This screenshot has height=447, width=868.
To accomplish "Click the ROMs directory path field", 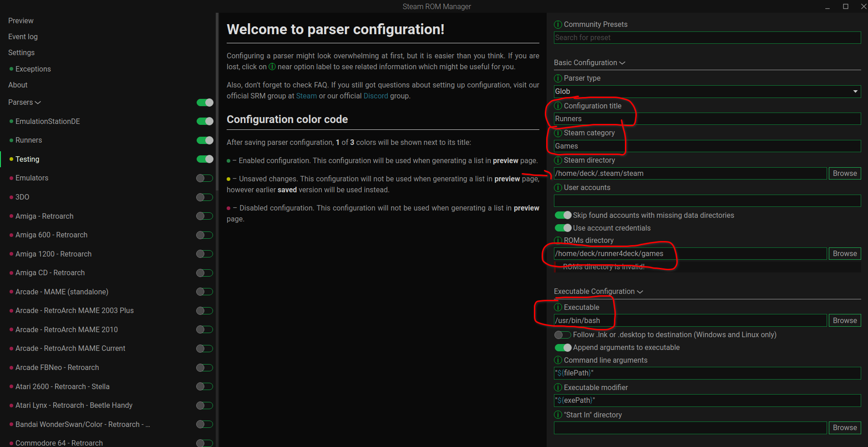I will (690, 254).
